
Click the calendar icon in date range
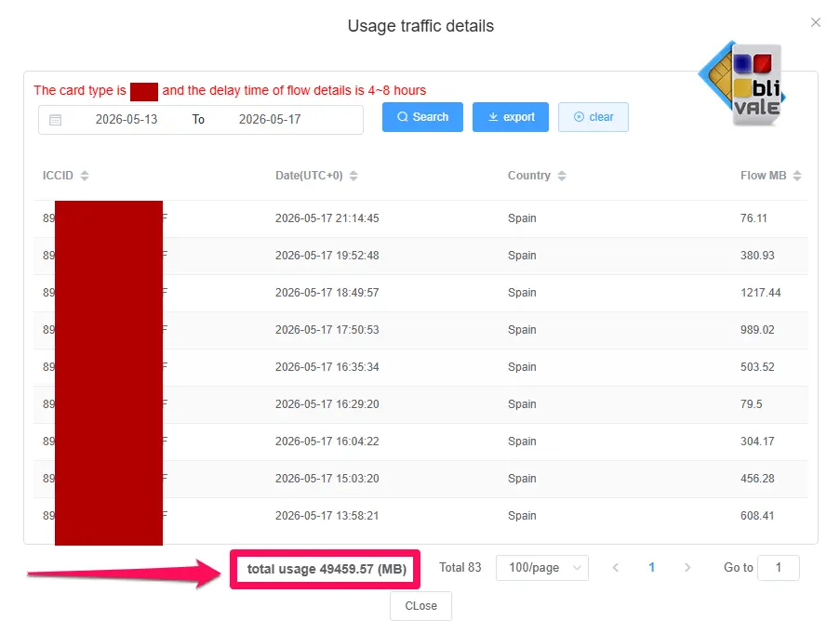[55, 119]
